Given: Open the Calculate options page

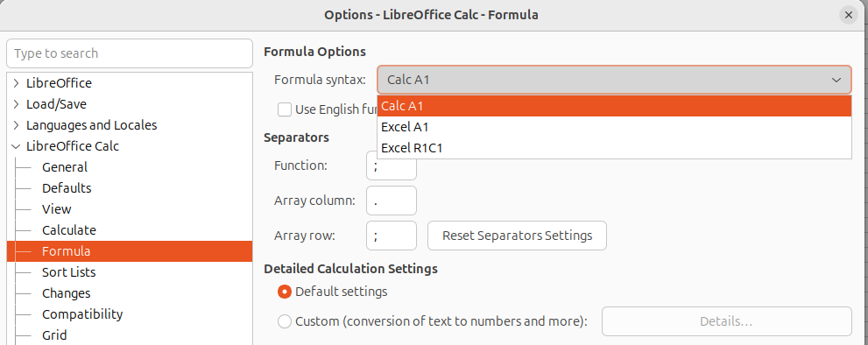Looking at the screenshot, I should click(68, 230).
